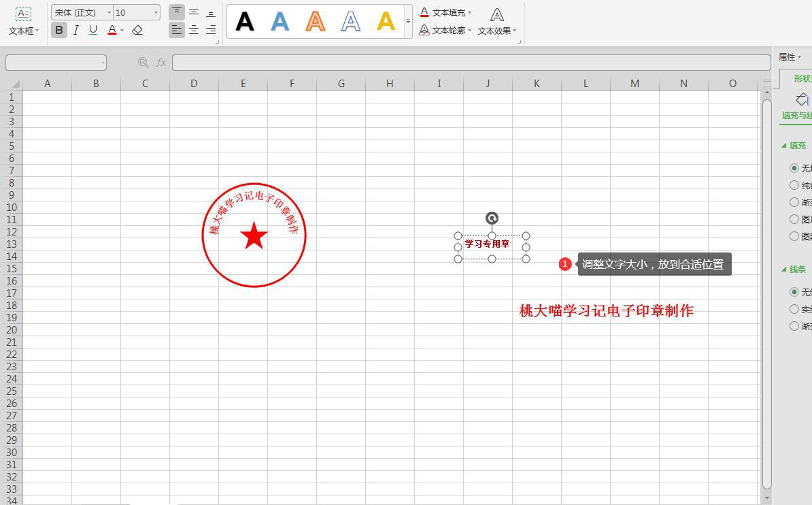Collapse the 填充 section
Image resolution: width=812 pixels, height=505 pixels.
pos(784,146)
